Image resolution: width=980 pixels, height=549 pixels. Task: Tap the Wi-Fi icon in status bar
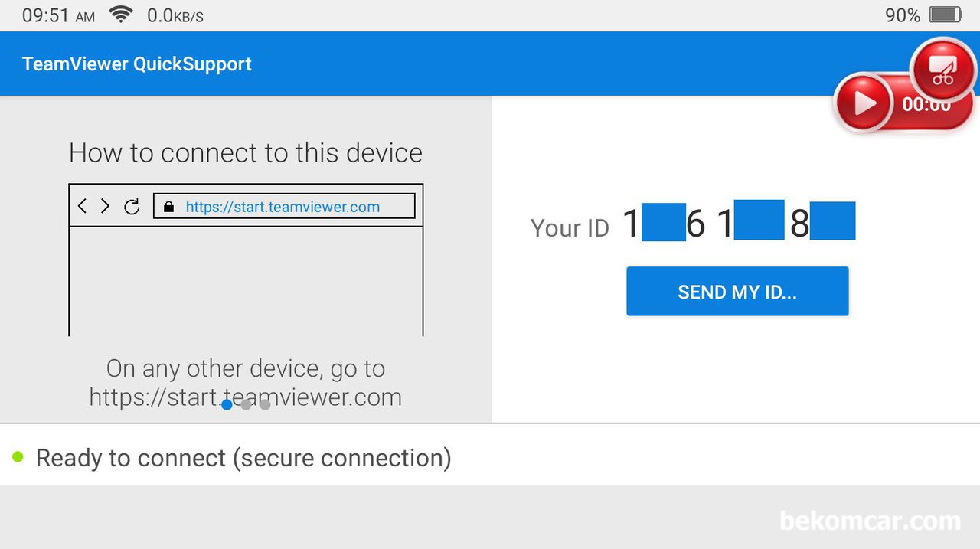[x=120, y=15]
